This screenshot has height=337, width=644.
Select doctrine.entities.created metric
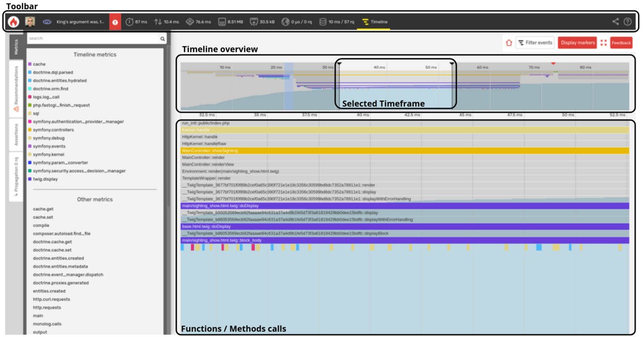point(58,258)
